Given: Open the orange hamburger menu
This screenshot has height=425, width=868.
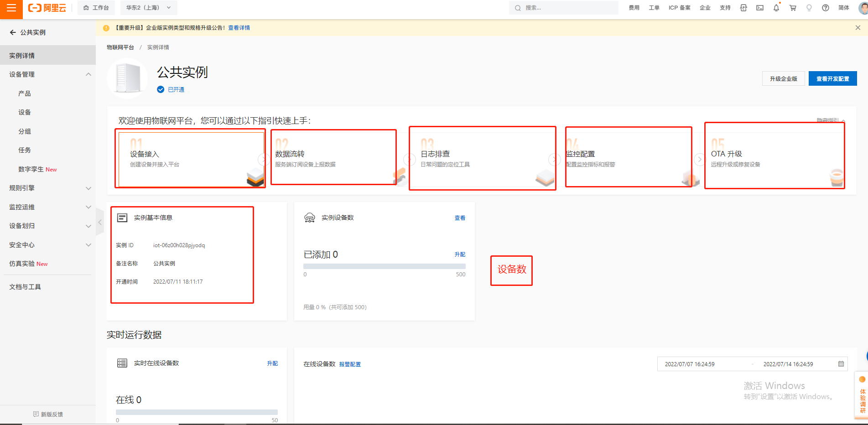Looking at the screenshot, I should 11,8.
